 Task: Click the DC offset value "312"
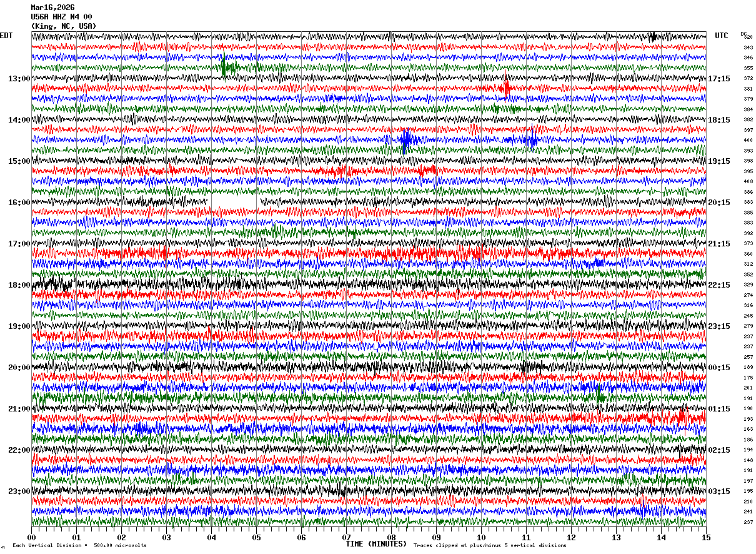tap(748, 264)
